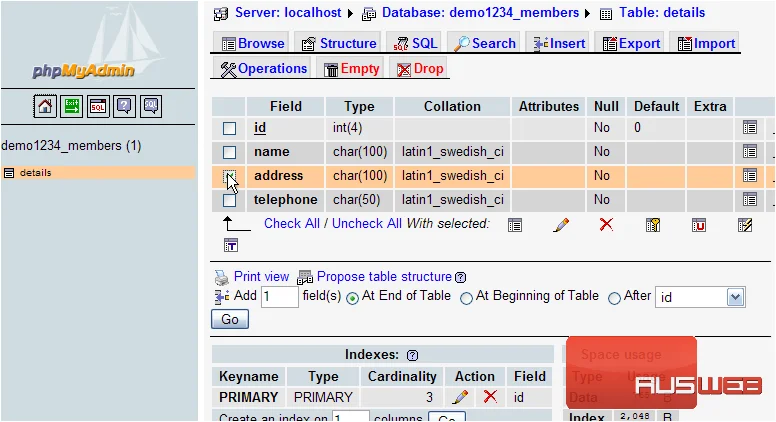Click the pencil change icon for selected fields
Viewport: 776px width, 422px height.
(561, 225)
